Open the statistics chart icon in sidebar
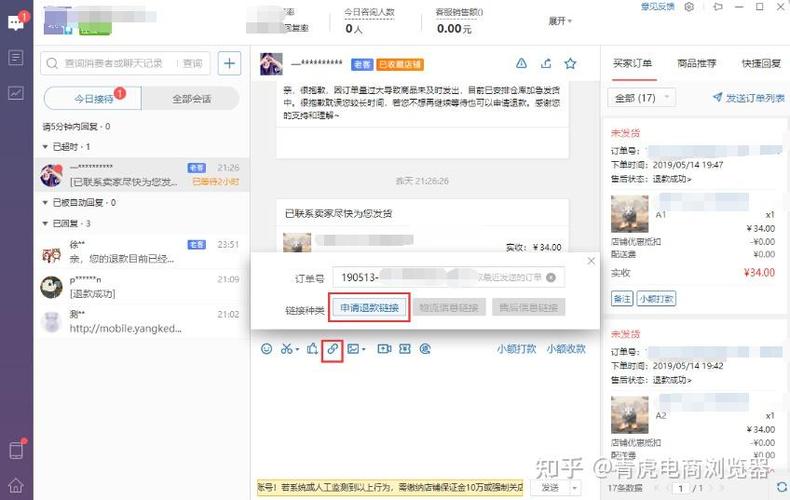The image size is (790, 500). click(16, 93)
